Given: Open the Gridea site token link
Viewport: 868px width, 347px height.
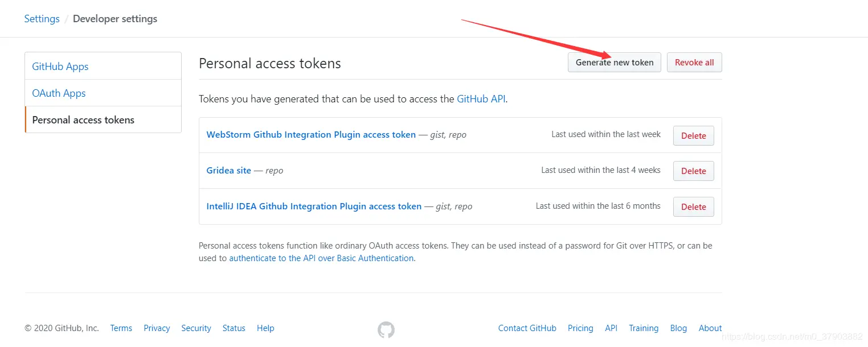Looking at the screenshot, I should coord(228,170).
